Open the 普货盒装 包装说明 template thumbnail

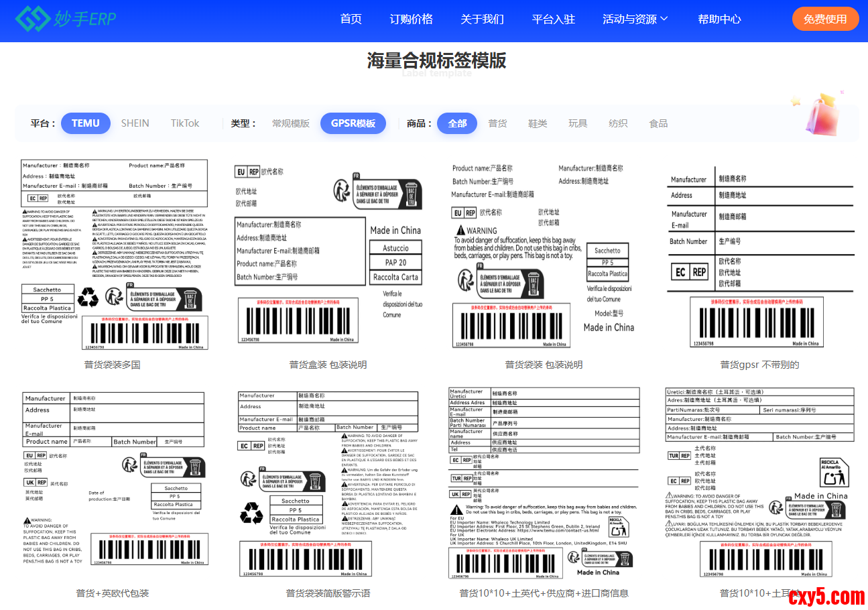click(328, 255)
